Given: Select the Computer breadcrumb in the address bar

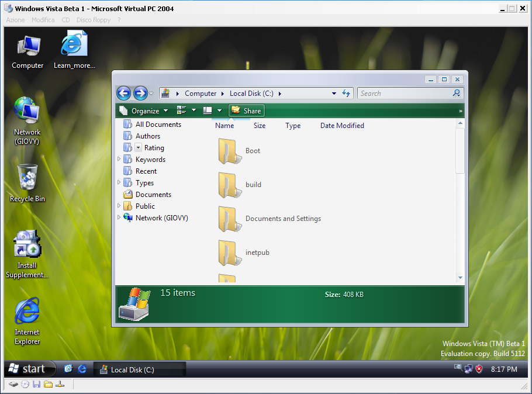Looking at the screenshot, I should click(201, 94).
